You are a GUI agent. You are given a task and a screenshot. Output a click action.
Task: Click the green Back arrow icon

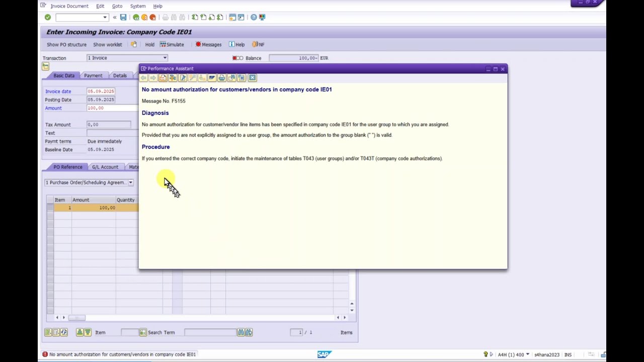(x=136, y=17)
